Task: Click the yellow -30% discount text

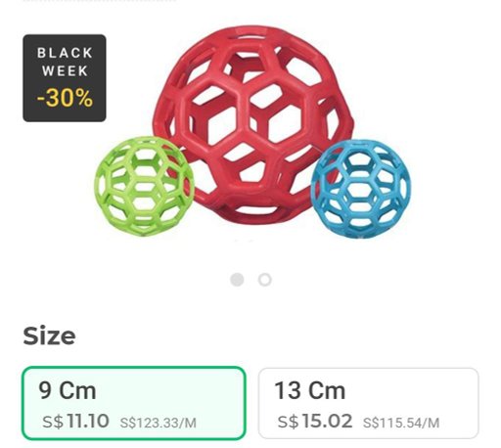Action: pyautogui.click(x=65, y=98)
